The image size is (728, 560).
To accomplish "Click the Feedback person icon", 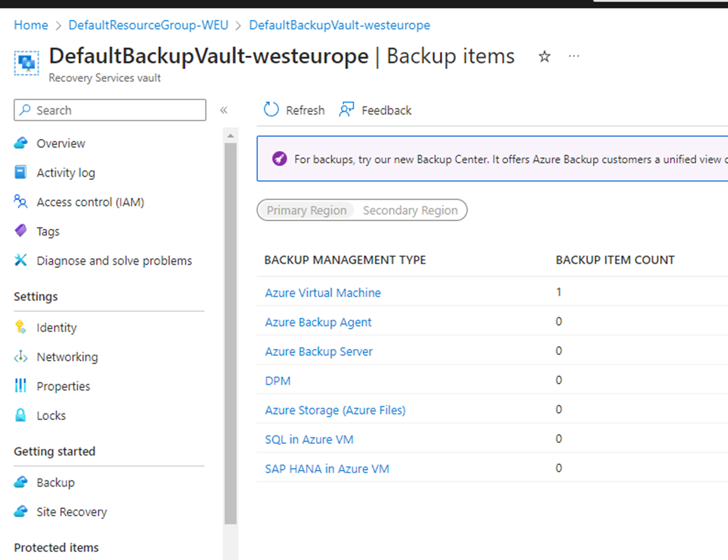I will [x=347, y=110].
